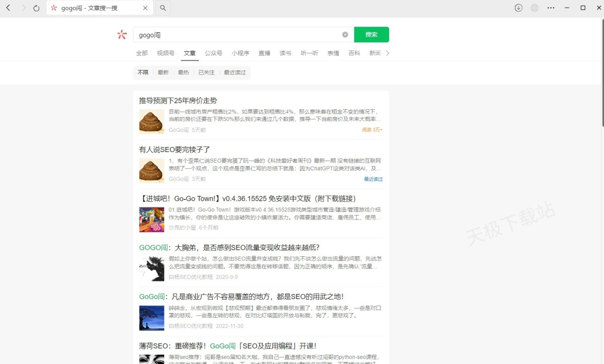Switch to the 公众号 tab
This screenshot has height=364, width=604.
213,53
